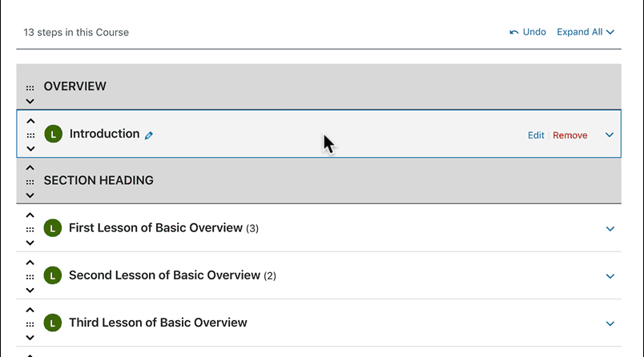The image size is (644, 357).
Task: Expand First Lesson of Basic Overview
Action: pyautogui.click(x=610, y=229)
